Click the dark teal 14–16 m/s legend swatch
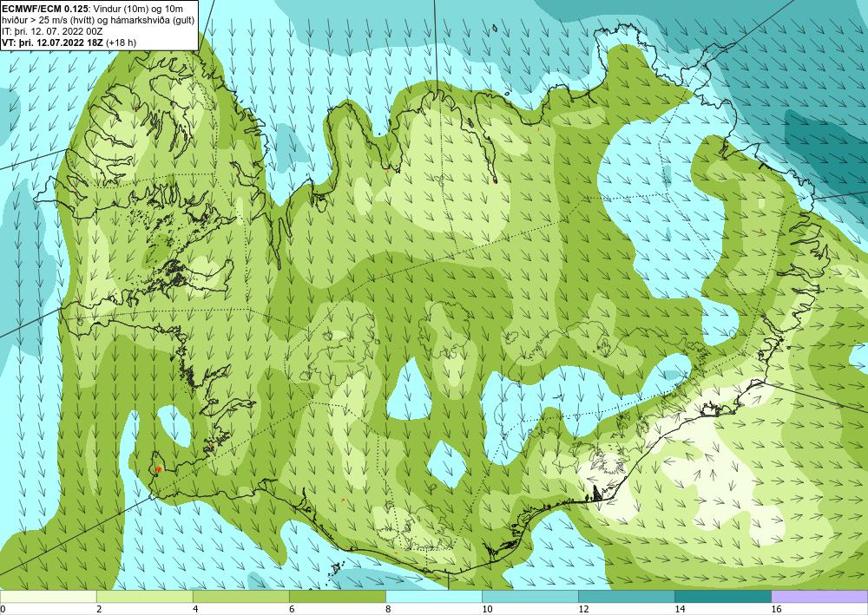 tap(722, 597)
